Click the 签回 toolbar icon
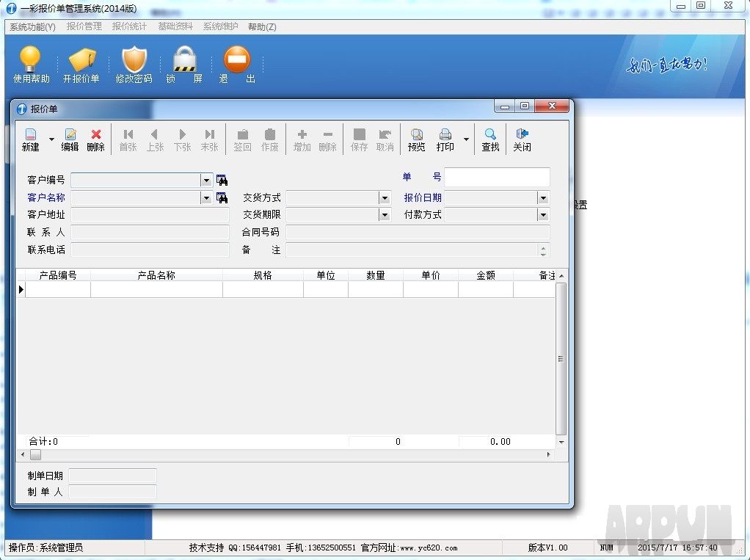Image resolution: width=750 pixels, height=560 pixels. tap(242, 140)
